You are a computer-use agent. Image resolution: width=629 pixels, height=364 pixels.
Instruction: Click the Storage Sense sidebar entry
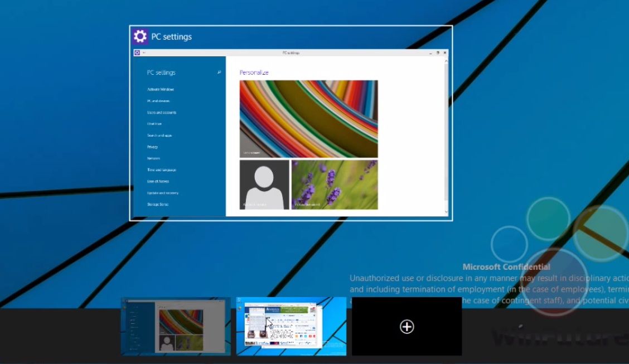pos(158,205)
